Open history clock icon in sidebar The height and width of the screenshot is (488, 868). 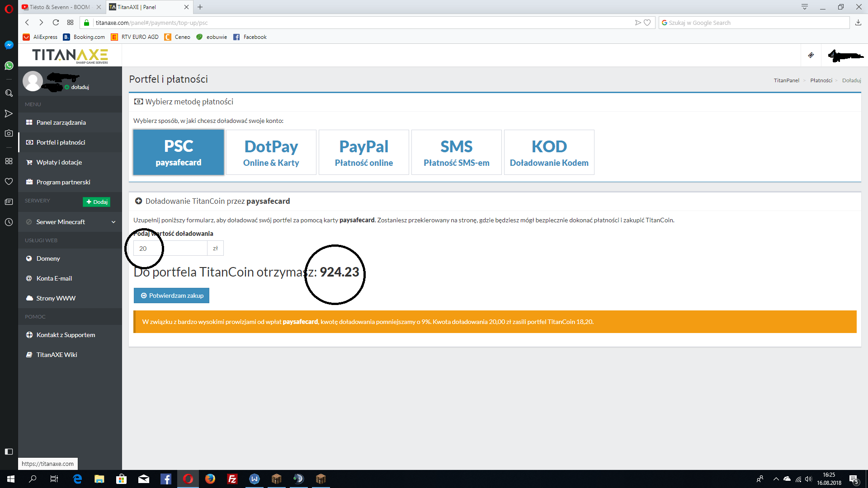pyautogui.click(x=9, y=222)
